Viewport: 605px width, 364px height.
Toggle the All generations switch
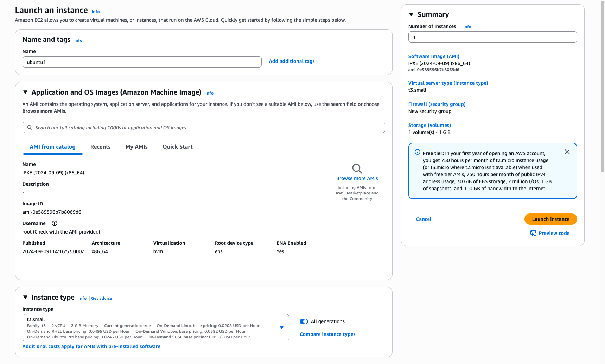pos(304,321)
